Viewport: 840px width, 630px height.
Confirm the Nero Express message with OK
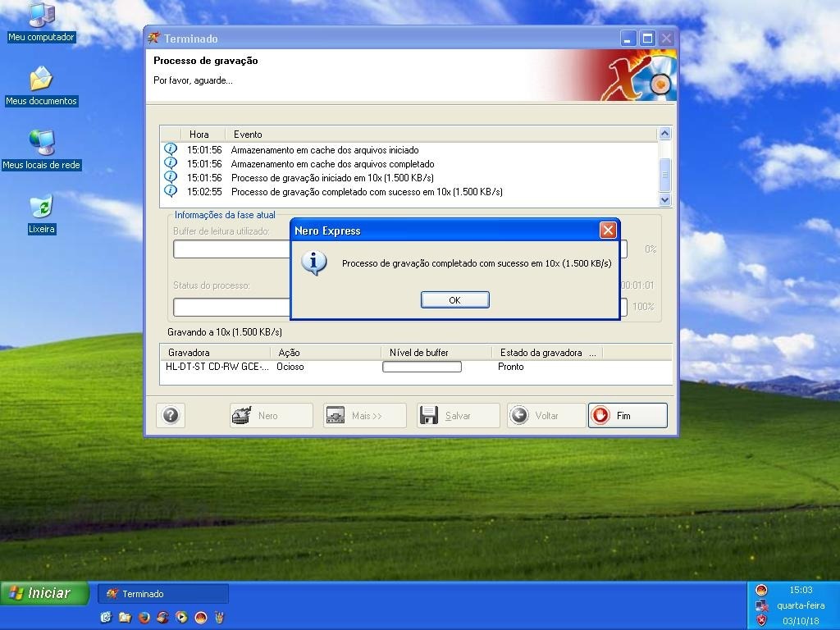click(454, 300)
